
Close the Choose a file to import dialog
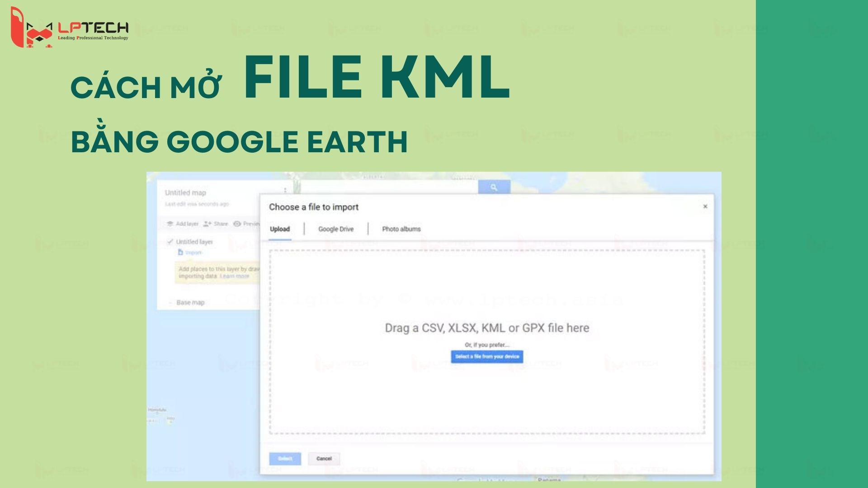(705, 206)
